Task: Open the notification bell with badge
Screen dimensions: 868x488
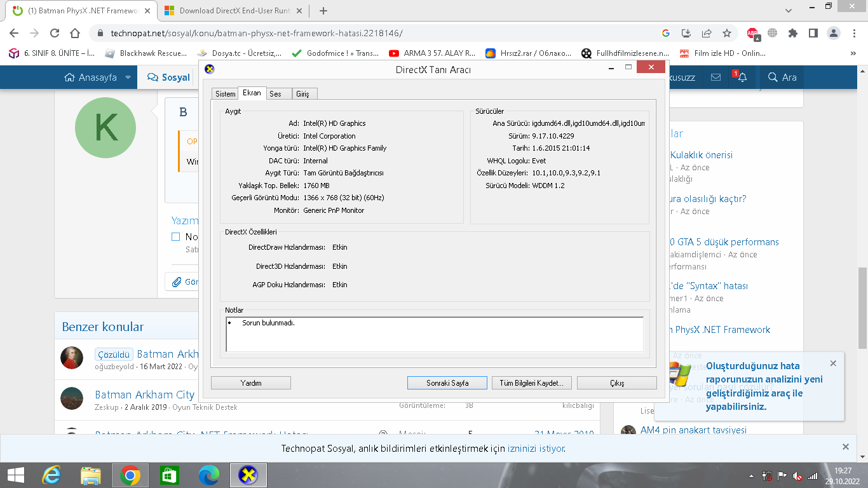Action: tap(741, 77)
